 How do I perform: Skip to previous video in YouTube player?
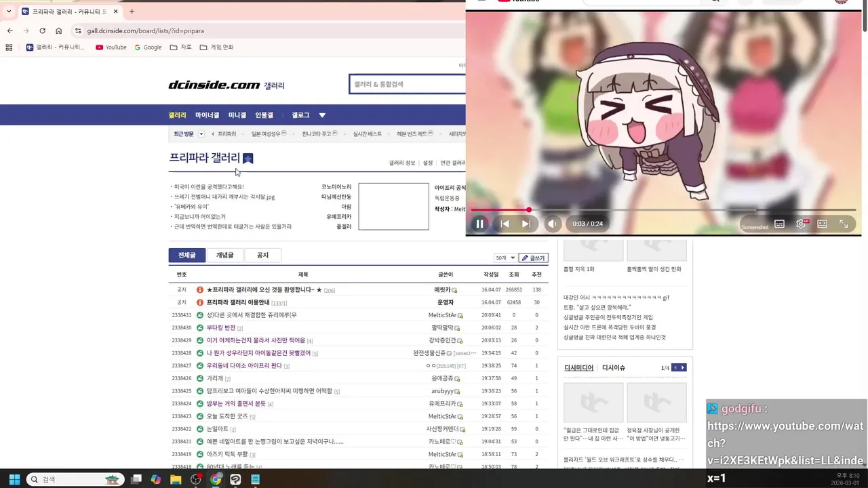pos(505,224)
